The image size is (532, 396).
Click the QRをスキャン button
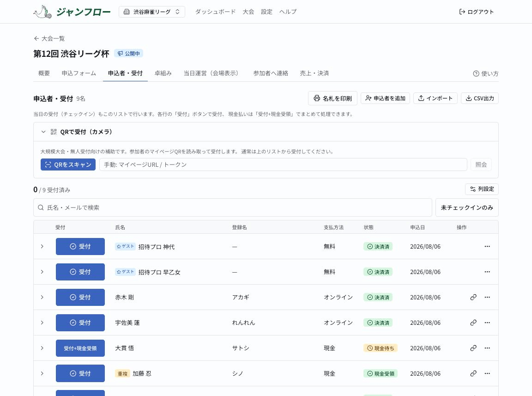pyautogui.click(x=68, y=164)
